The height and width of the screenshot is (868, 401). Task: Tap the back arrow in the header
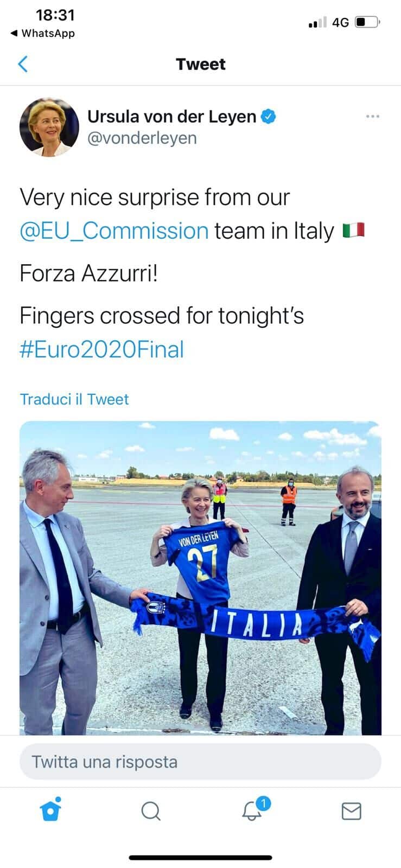click(x=23, y=64)
